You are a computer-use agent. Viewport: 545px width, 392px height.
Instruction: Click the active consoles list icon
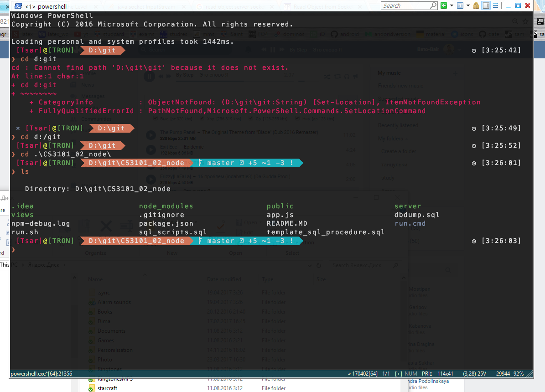pyautogui.click(x=460, y=5)
